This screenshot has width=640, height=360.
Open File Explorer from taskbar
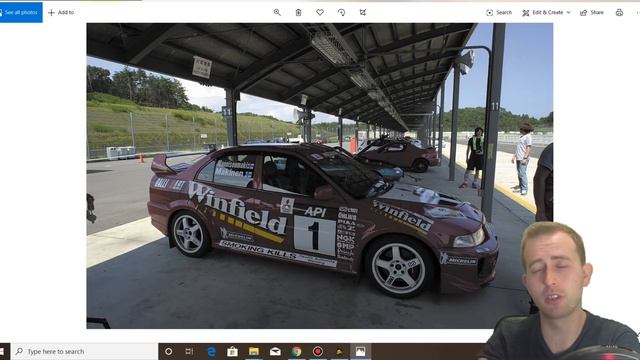tap(254, 351)
